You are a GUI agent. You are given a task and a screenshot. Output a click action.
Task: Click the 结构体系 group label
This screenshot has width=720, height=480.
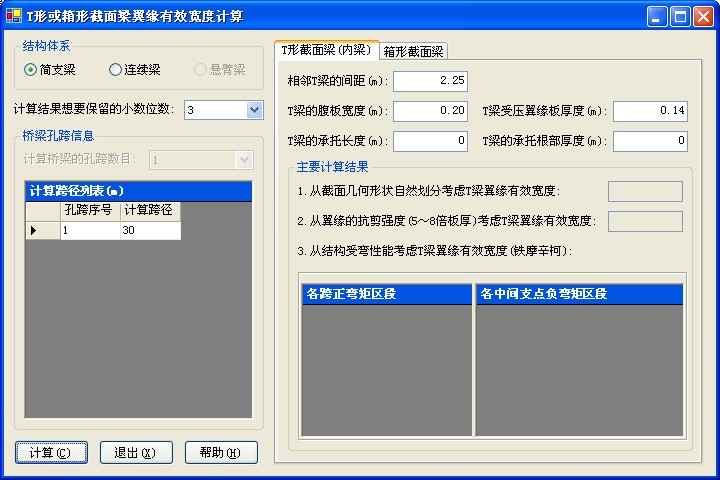click(46, 45)
